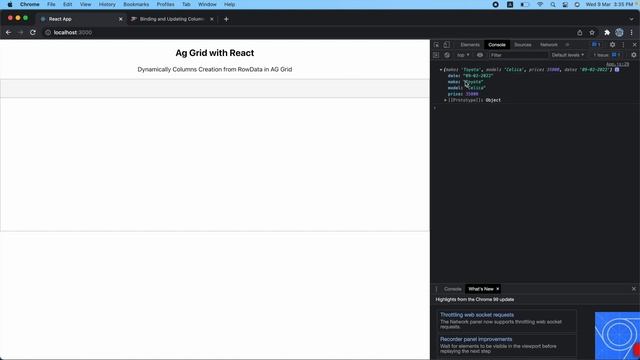Open the DevTools three-dot customize menu

tap(623, 44)
